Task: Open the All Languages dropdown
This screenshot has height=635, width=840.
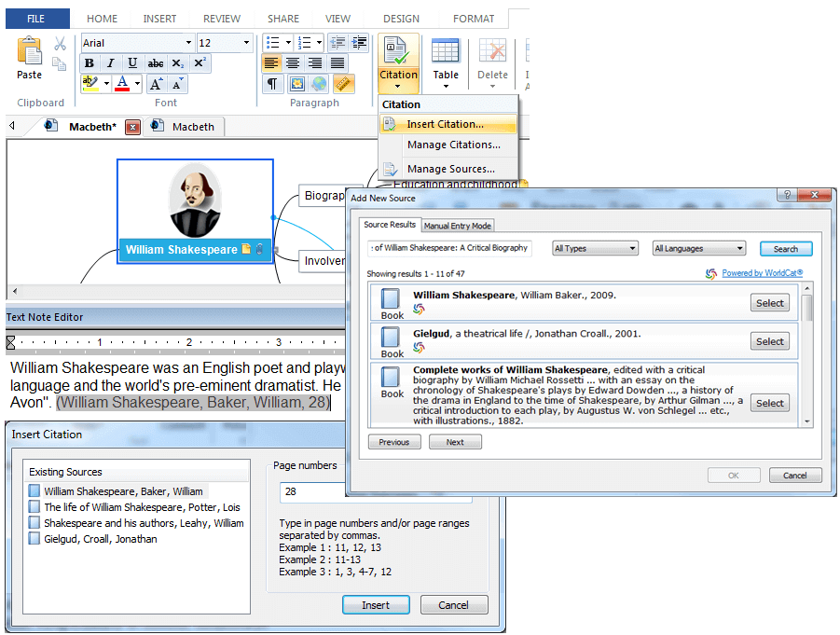Action: pos(698,248)
